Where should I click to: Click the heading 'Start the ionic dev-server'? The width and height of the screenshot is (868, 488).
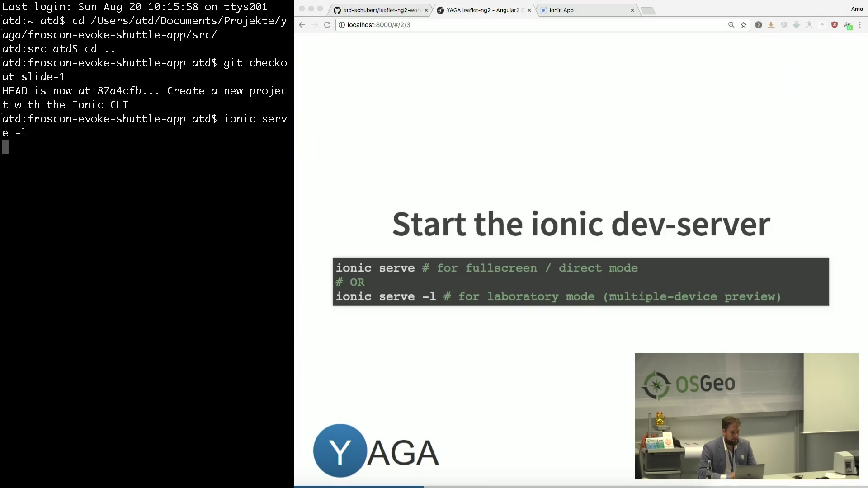click(581, 224)
